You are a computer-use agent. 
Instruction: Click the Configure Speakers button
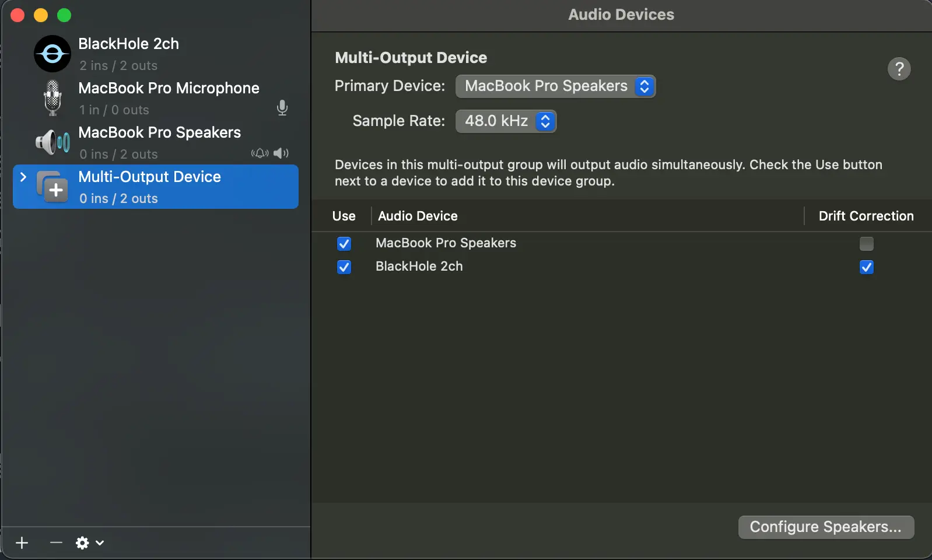point(825,527)
